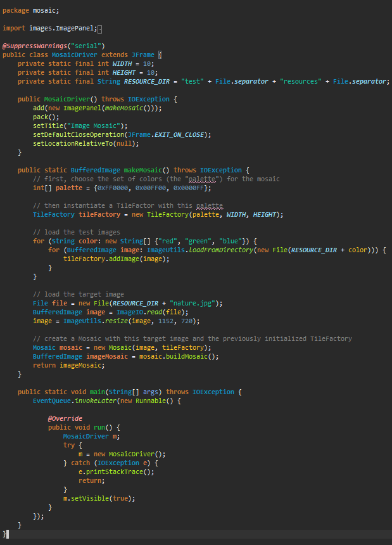Click the "green" string literal
Screen dimensions: 392x545
[198, 241]
